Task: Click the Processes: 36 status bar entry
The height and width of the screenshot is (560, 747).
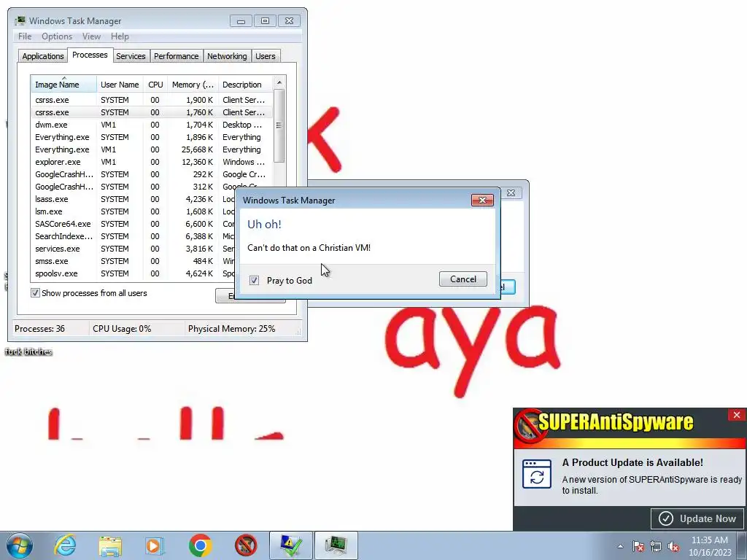Action: pos(40,329)
